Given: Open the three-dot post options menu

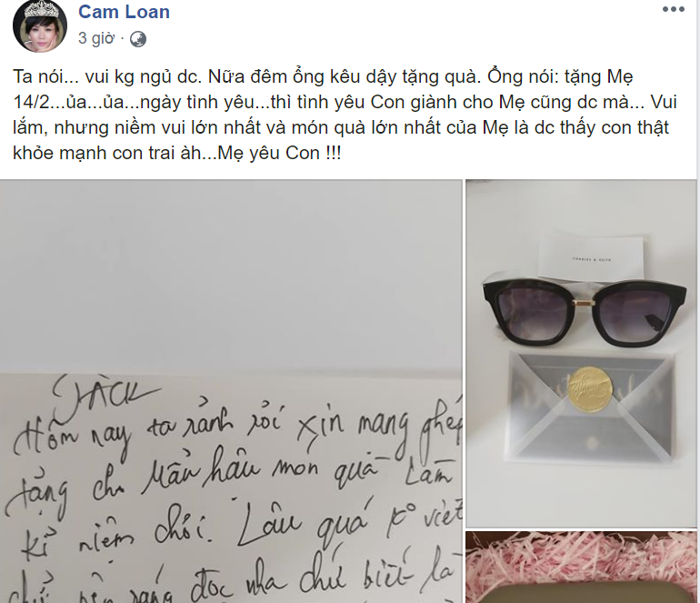Looking at the screenshot, I should point(674,9).
